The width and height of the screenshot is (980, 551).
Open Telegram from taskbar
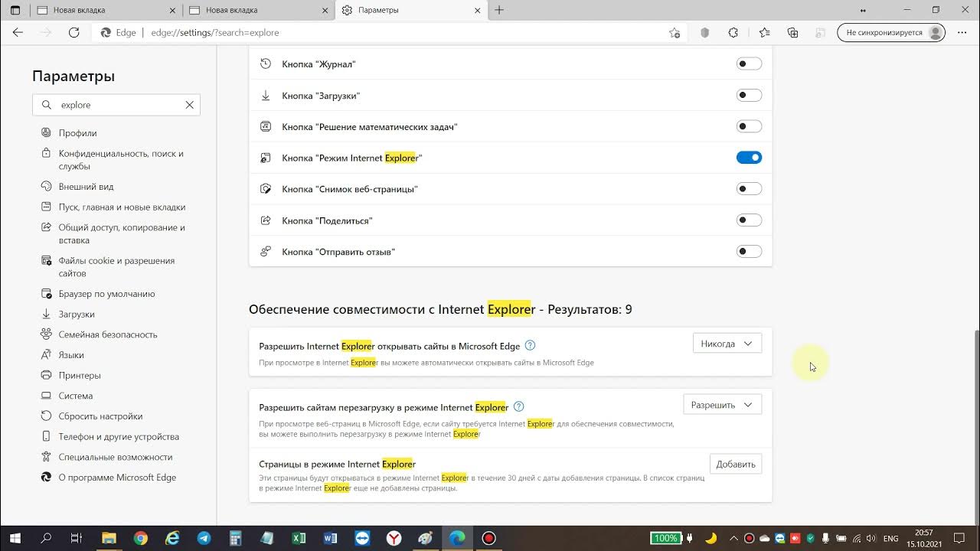[x=204, y=538]
